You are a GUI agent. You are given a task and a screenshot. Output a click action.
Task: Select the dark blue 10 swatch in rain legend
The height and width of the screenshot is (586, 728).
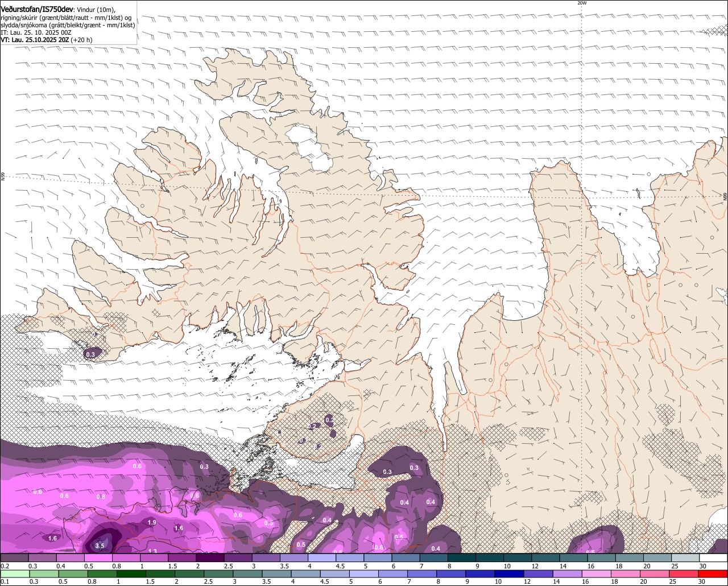(x=509, y=573)
